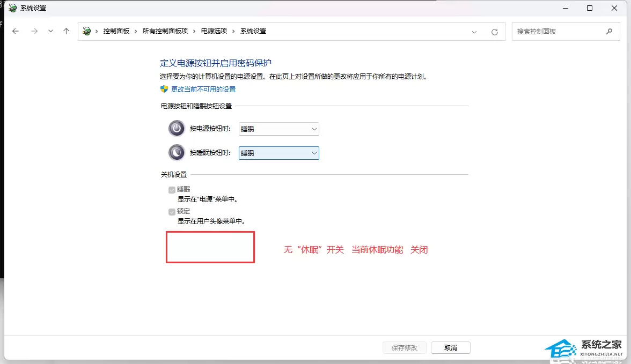Viewport: 631px width, 364px height.
Task: Click the refresh icon in address bar
Action: coord(495,32)
